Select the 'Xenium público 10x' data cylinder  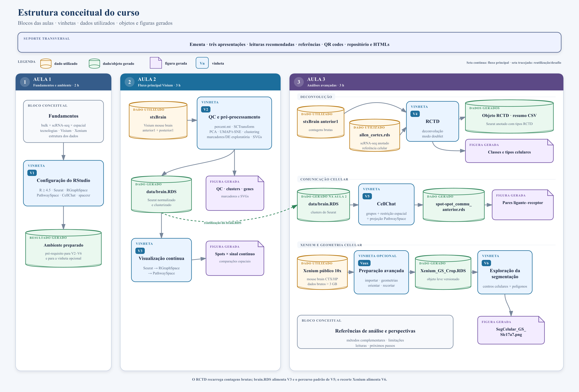click(322, 272)
